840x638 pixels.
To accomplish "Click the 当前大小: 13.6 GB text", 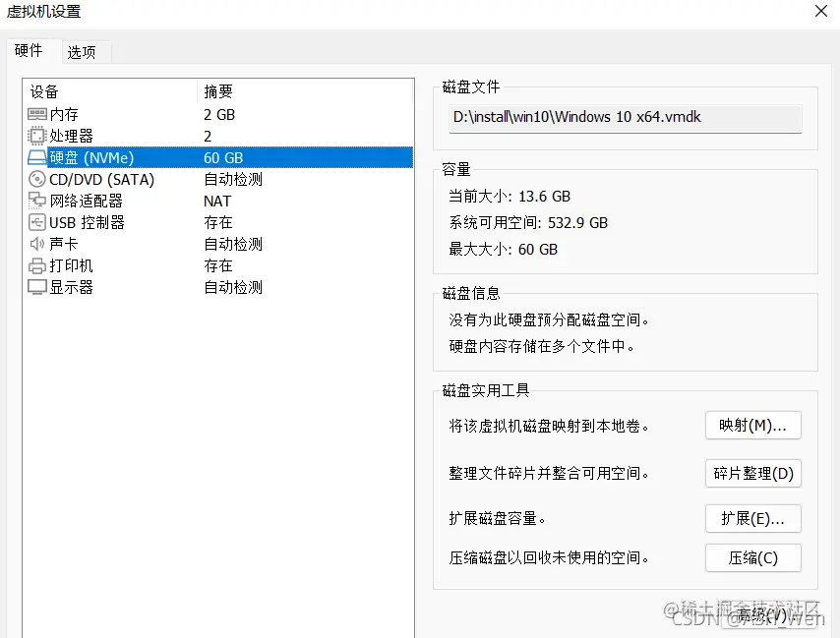I will pos(510,197).
